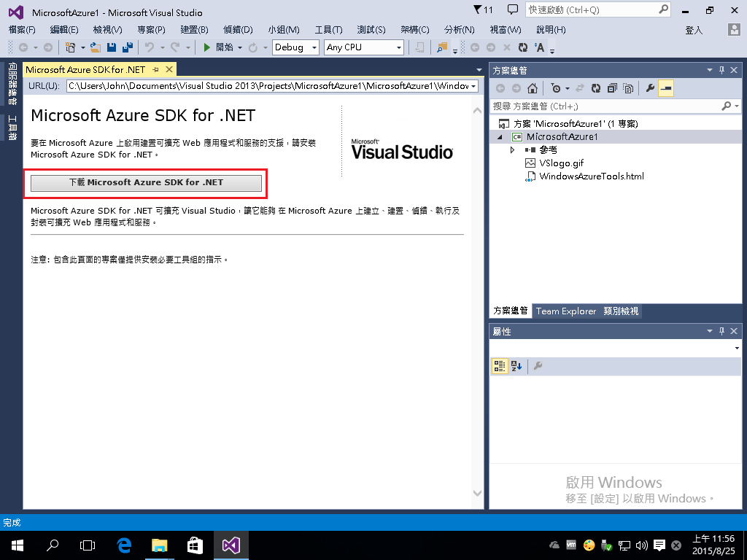Open Properties with the wrench icon
This screenshot has width=747, height=560.
click(649, 88)
